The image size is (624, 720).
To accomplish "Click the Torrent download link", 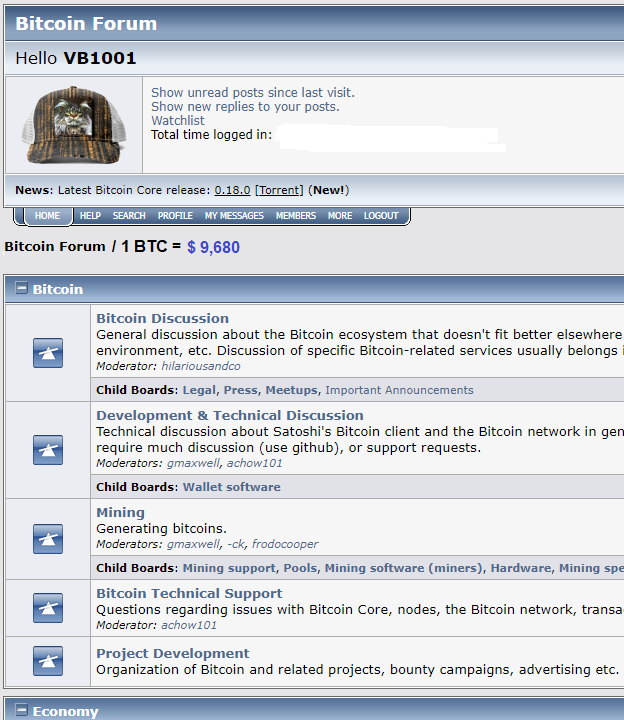I will (x=279, y=190).
